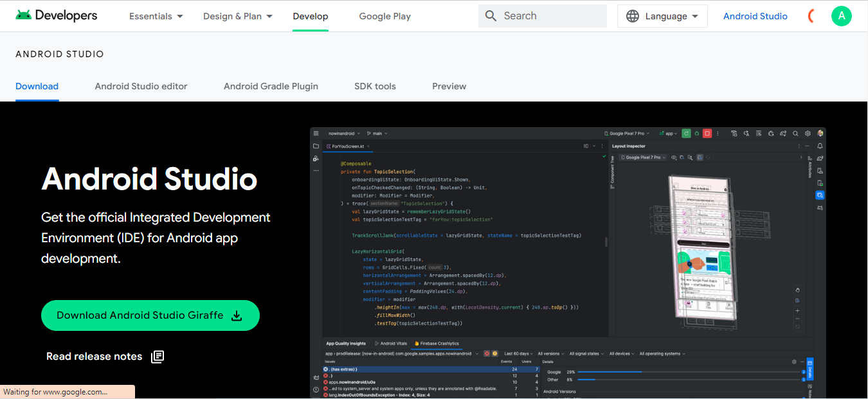Open the Google Play navigation item

click(385, 16)
